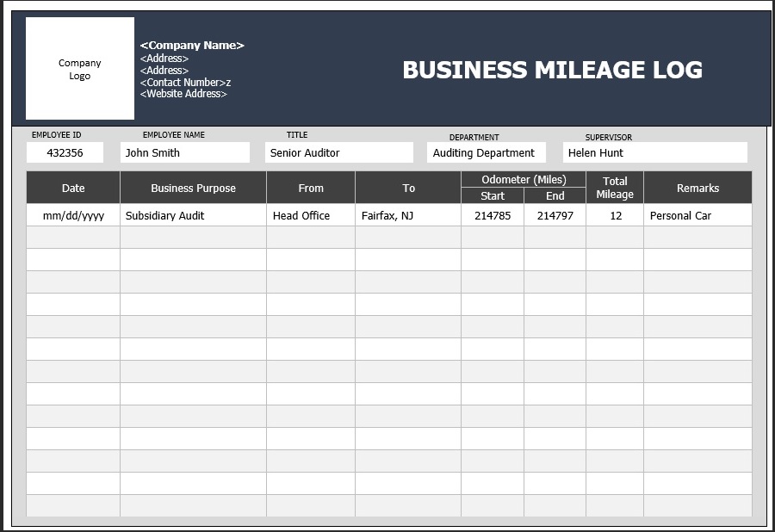Click the Auditing Department field
Screen dimensions: 775x532
tap(486, 152)
